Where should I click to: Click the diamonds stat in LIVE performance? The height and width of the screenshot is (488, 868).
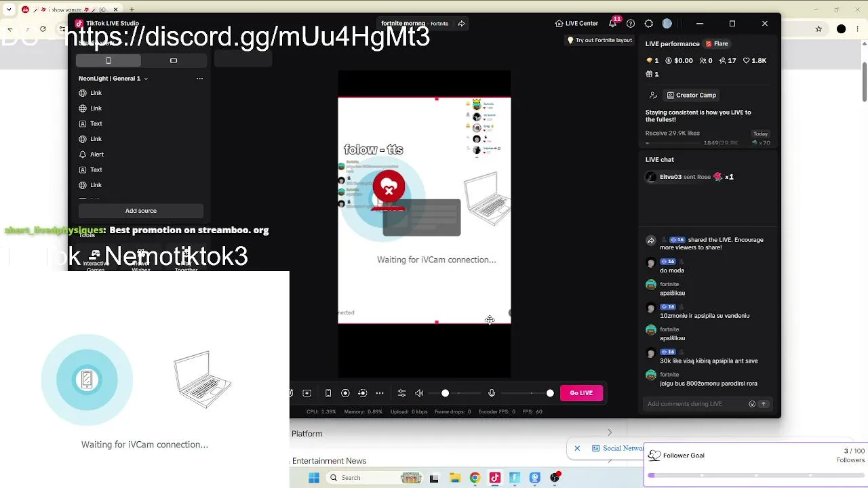[x=652, y=61]
